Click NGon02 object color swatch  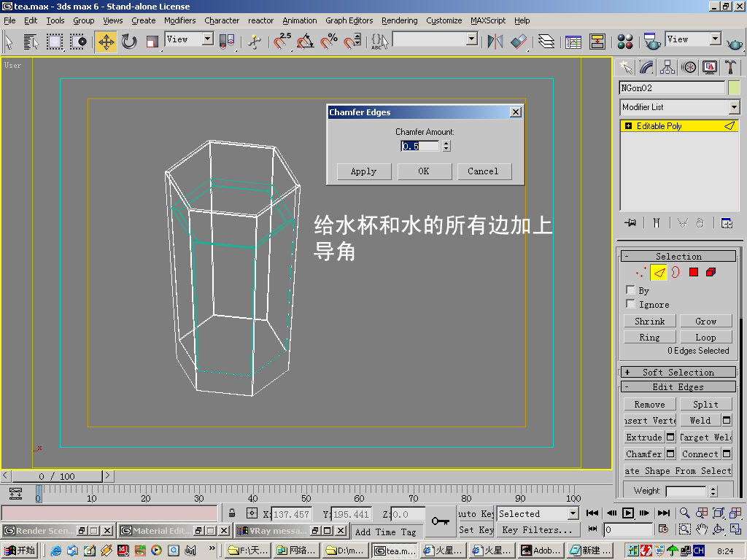734,87
